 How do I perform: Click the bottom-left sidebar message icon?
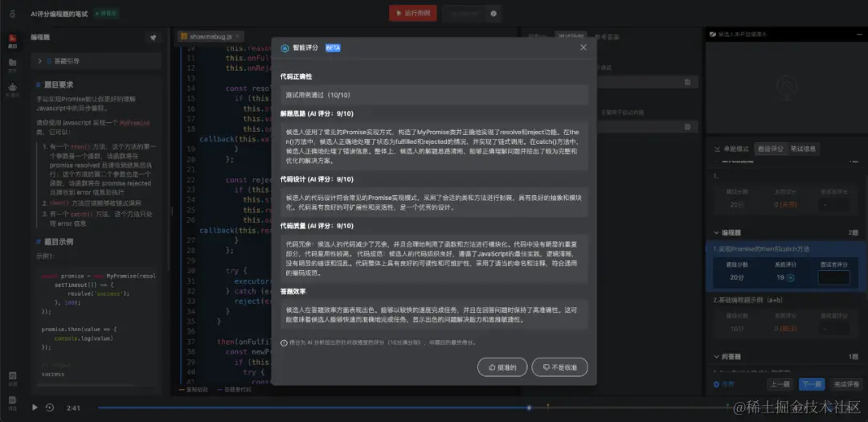click(12, 402)
